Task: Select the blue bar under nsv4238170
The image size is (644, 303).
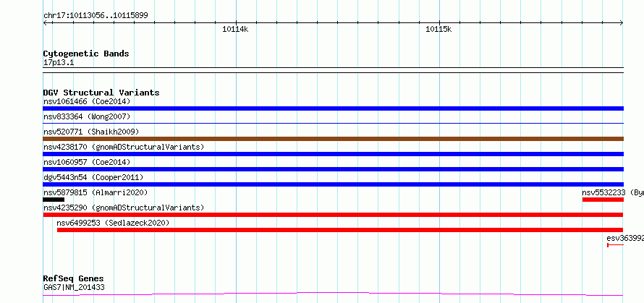Action: click(x=333, y=154)
